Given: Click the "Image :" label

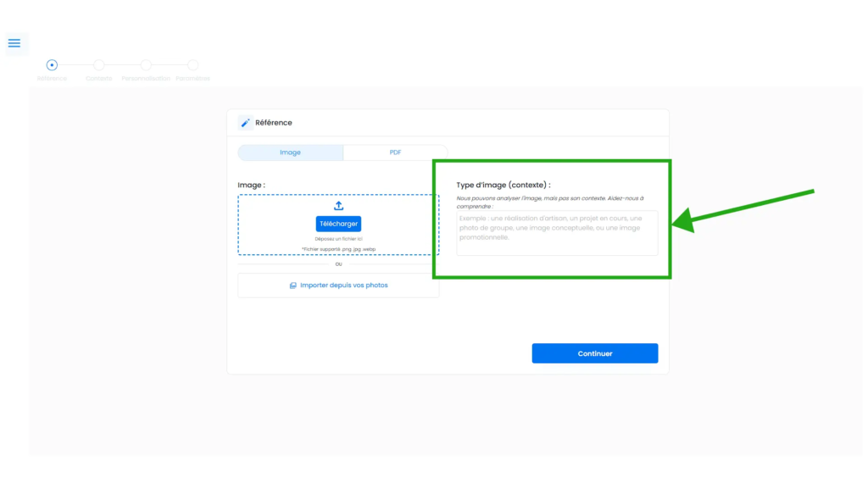Looking at the screenshot, I should 252,186.
